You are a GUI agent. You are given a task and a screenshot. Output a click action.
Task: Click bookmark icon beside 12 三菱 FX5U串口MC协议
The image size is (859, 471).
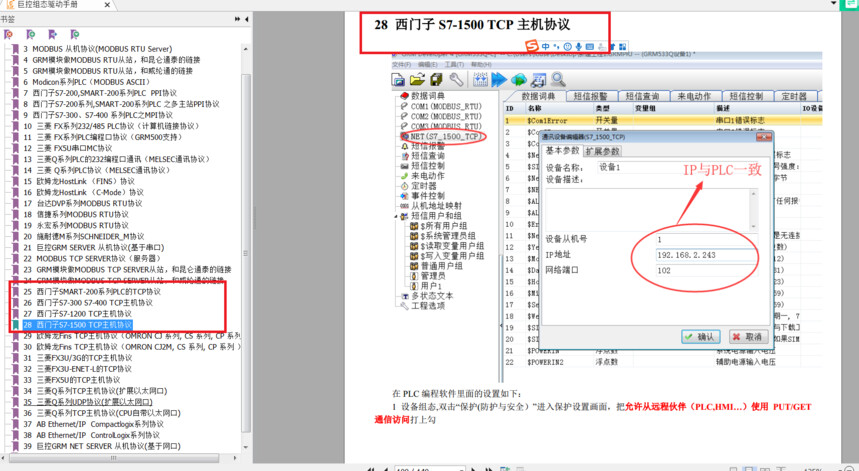click(15, 148)
